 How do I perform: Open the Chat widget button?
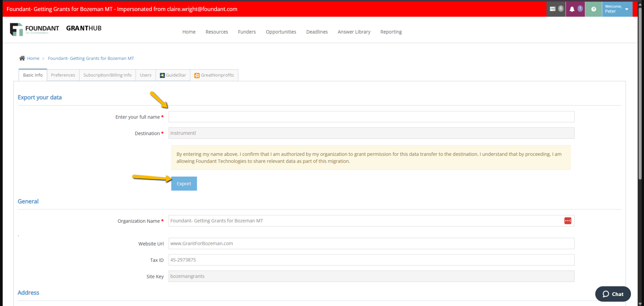pyautogui.click(x=613, y=294)
